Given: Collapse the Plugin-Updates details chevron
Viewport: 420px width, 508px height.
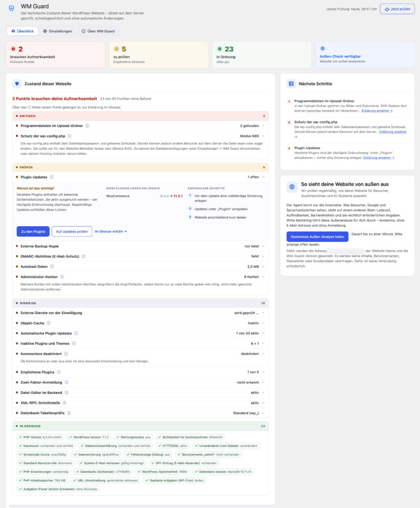Looking at the screenshot, I should pyautogui.click(x=263, y=177).
